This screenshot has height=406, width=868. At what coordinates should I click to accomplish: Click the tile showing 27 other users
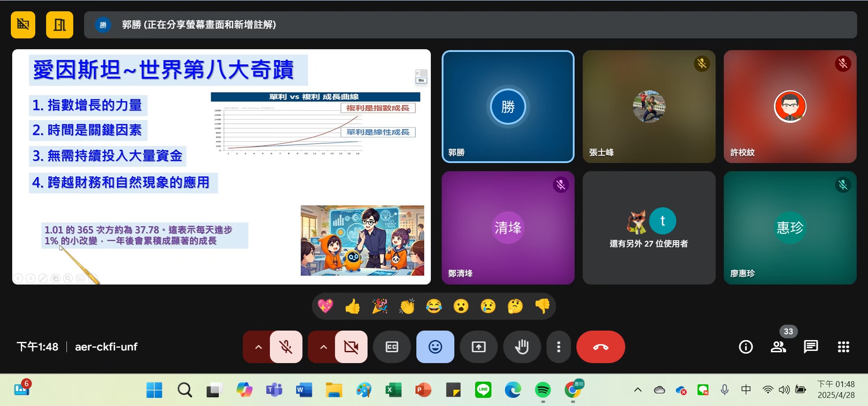pos(649,228)
